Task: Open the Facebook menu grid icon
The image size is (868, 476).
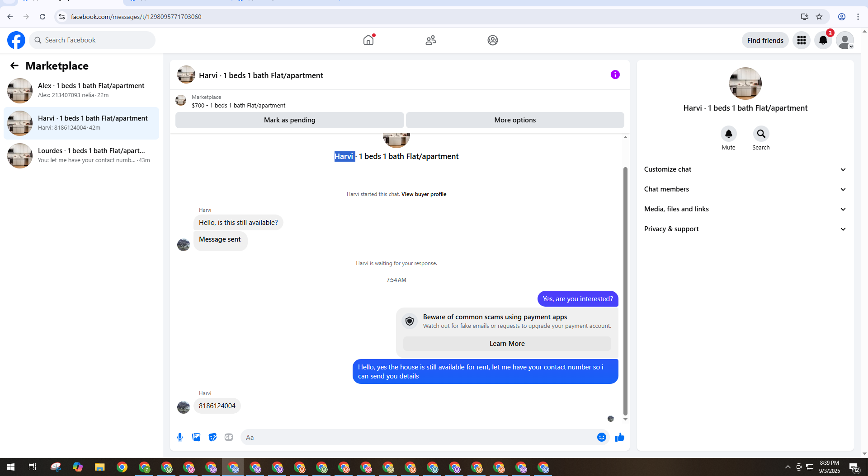Action: click(x=802, y=40)
